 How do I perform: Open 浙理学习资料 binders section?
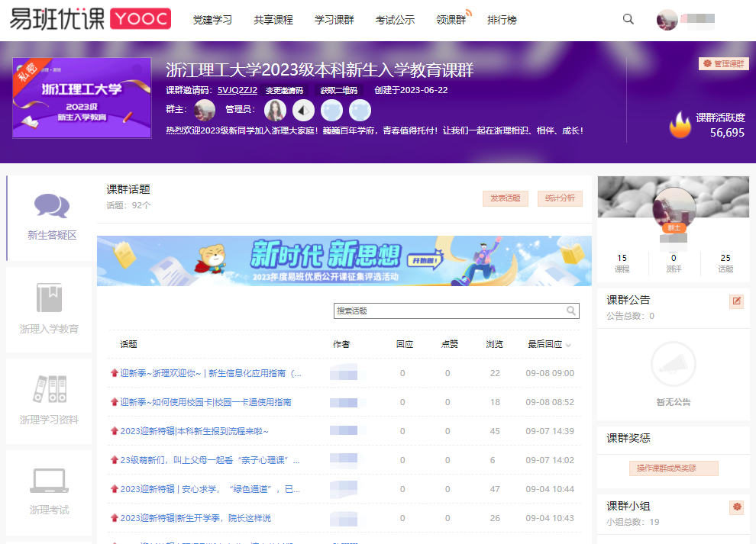tap(49, 401)
